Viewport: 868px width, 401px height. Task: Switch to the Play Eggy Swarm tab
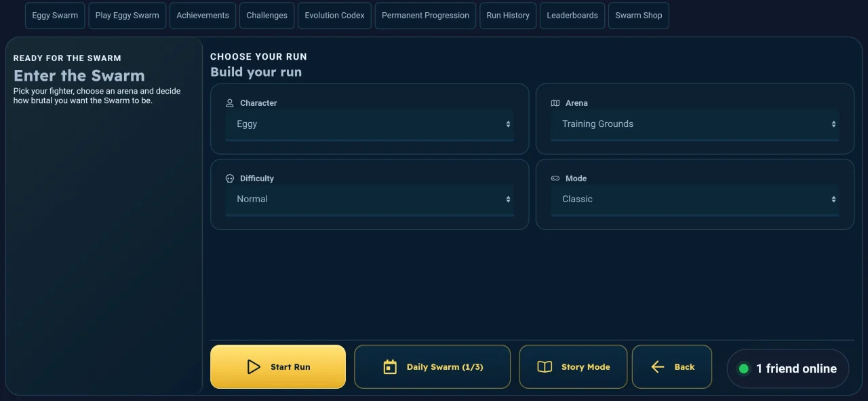pos(127,16)
